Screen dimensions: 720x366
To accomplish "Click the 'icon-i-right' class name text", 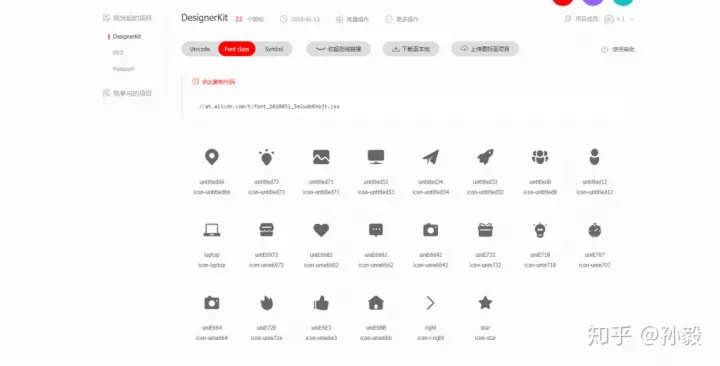I will 431,338.
